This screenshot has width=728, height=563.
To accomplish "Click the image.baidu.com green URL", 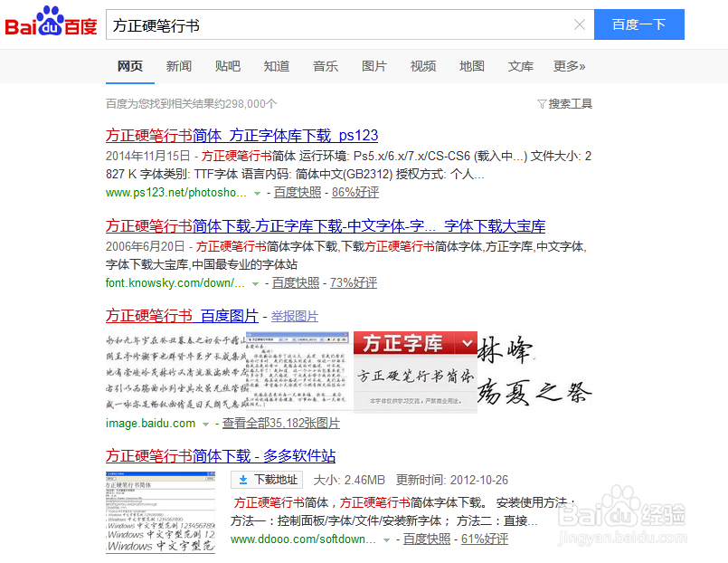I will tap(150, 424).
